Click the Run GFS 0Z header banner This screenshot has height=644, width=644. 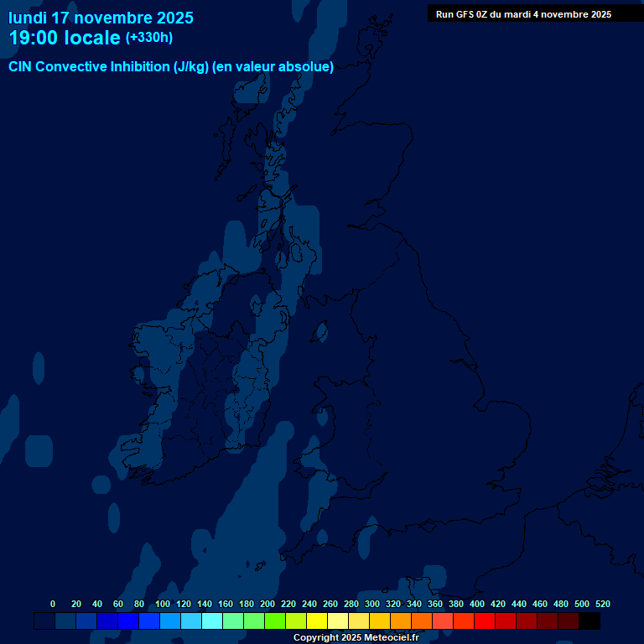(523, 14)
